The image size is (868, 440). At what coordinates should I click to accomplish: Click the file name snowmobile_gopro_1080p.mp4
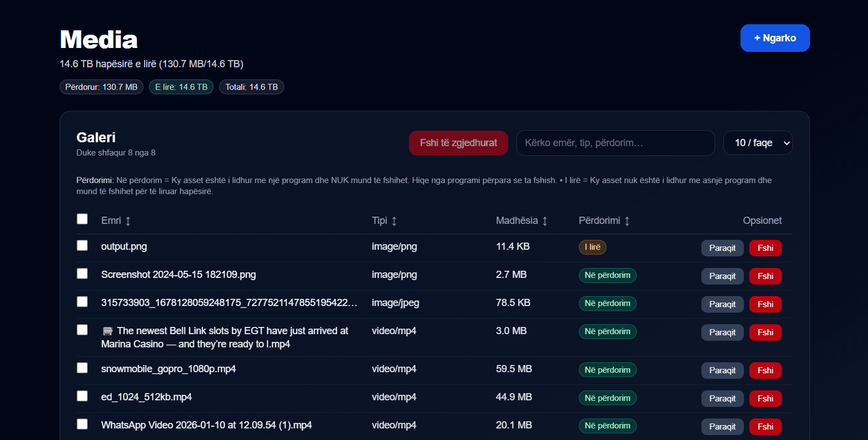[x=168, y=369]
